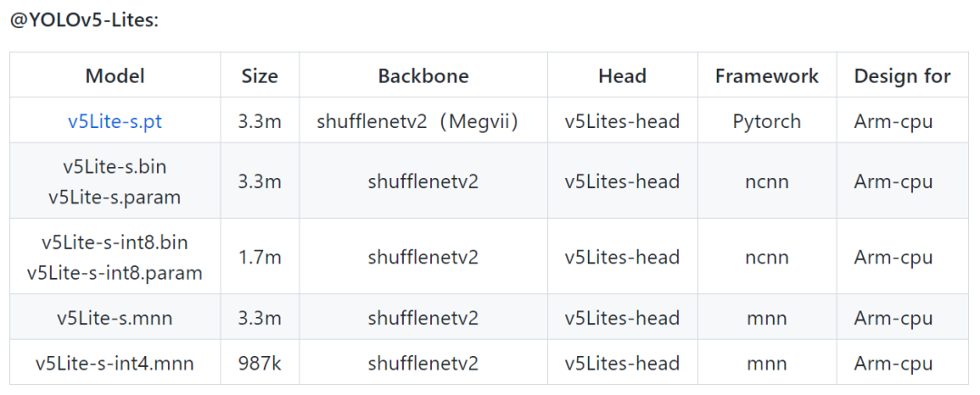Click the Framework column header

click(x=767, y=76)
